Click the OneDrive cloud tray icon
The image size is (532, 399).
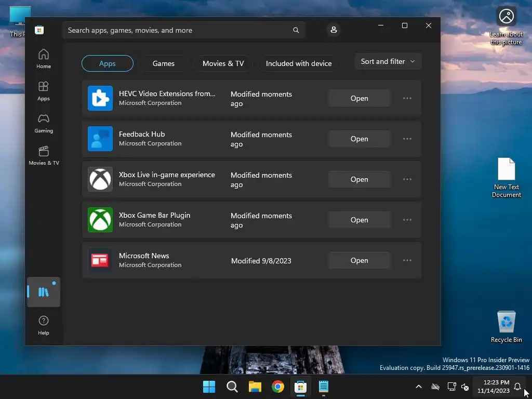[435, 387]
